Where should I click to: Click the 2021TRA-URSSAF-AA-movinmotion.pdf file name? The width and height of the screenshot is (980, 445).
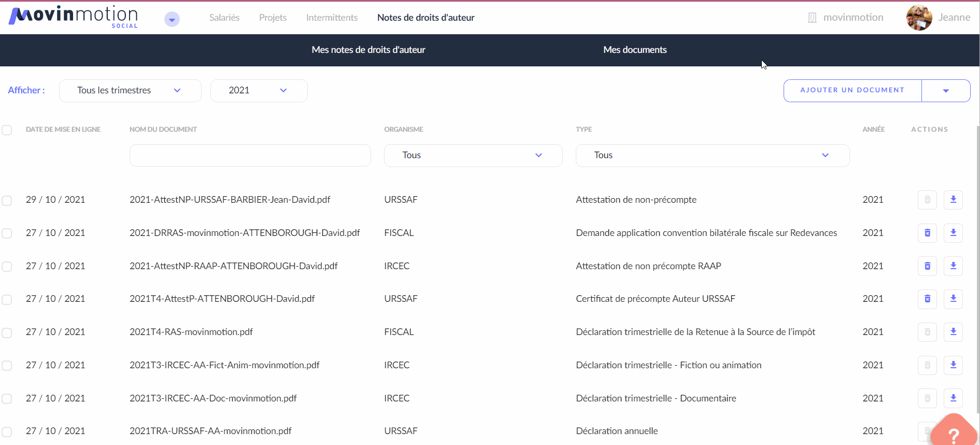210,431
